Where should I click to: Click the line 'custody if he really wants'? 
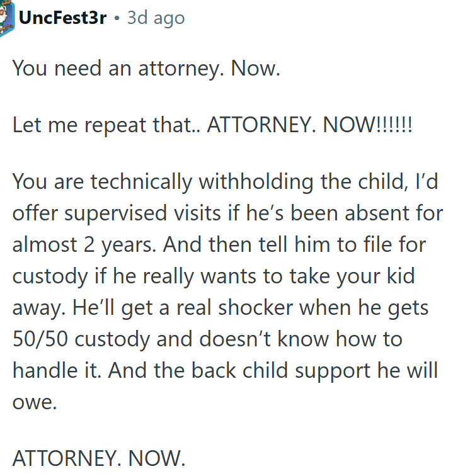click(x=214, y=276)
